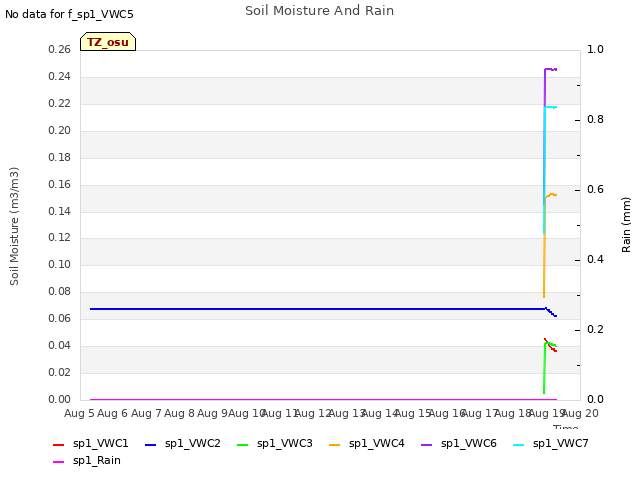Select the sp1_Rain legend label
Screen dimensions: 640x480
coord(97,460)
